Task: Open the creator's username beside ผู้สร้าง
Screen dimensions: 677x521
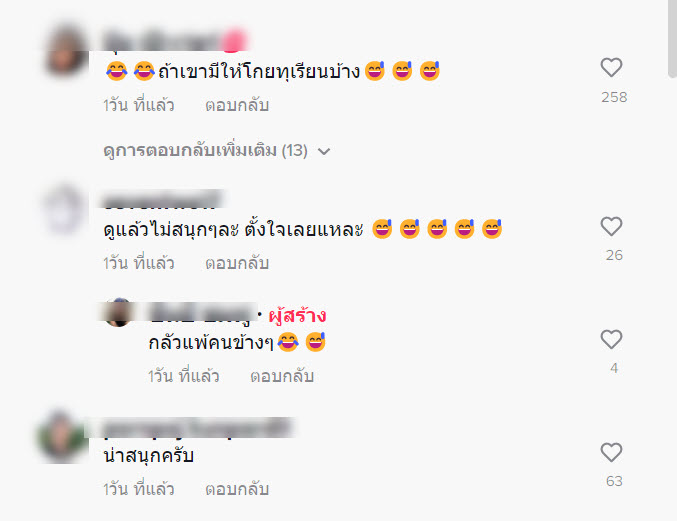Action: [x=202, y=313]
